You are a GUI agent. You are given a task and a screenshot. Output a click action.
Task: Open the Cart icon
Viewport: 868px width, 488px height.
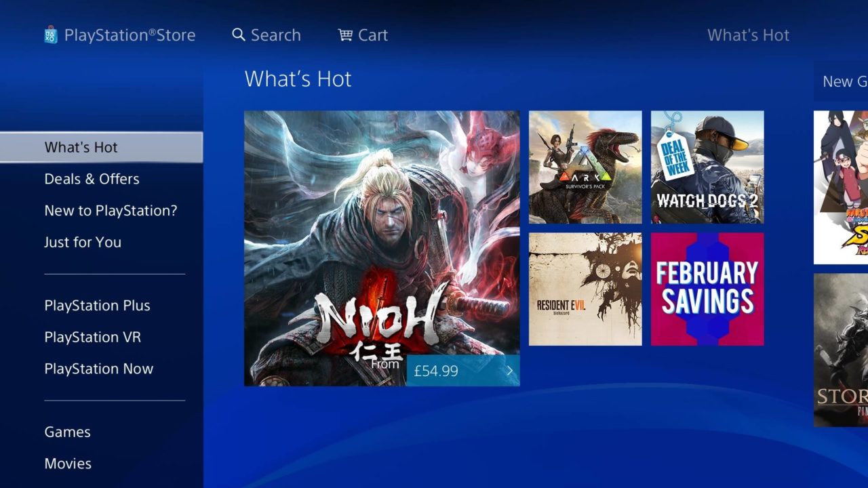tap(345, 35)
